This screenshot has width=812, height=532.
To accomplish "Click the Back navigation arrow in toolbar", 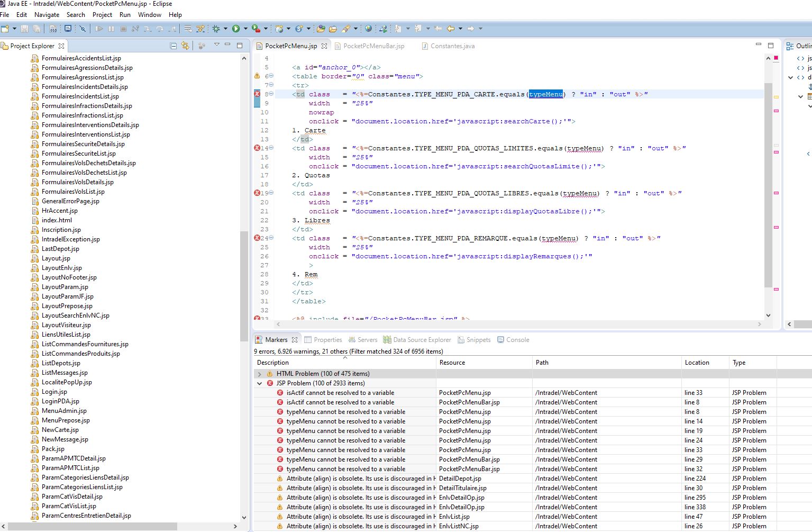I will (450, 29).
